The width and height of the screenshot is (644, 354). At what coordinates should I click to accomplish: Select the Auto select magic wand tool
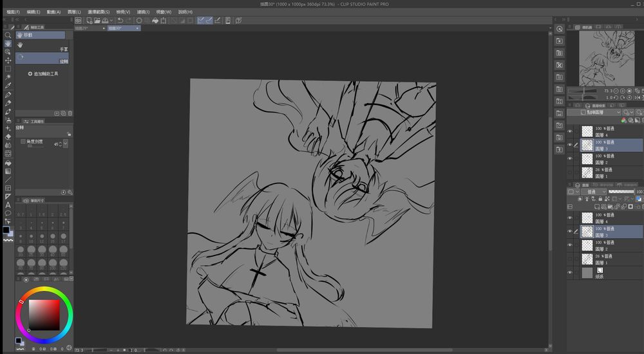[8, 77]
